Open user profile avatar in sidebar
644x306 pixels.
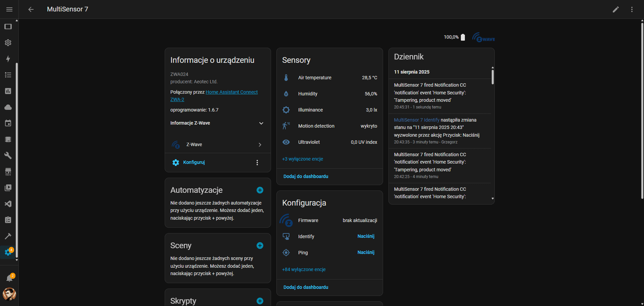9,294
